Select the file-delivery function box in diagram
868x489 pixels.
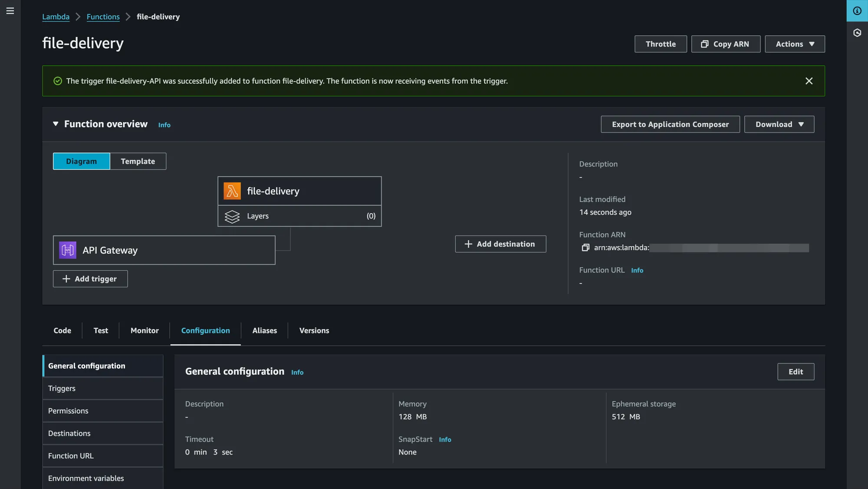(299, 191)
